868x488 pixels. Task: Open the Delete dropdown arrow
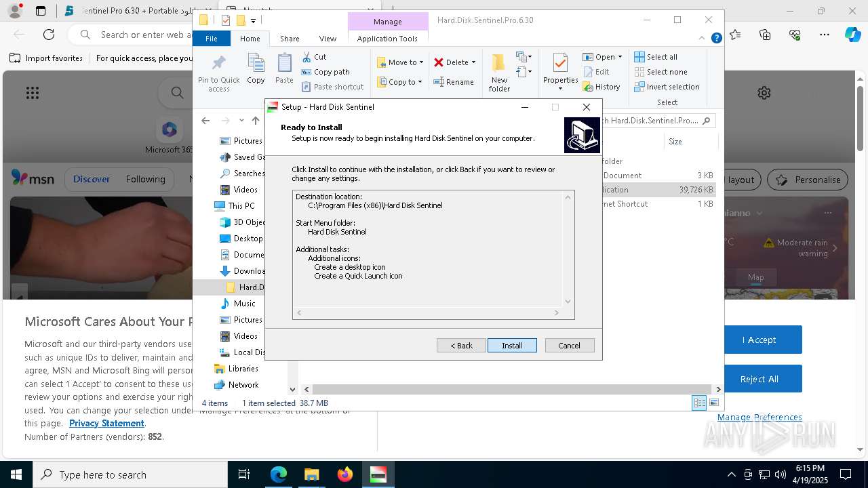(473, 62)
